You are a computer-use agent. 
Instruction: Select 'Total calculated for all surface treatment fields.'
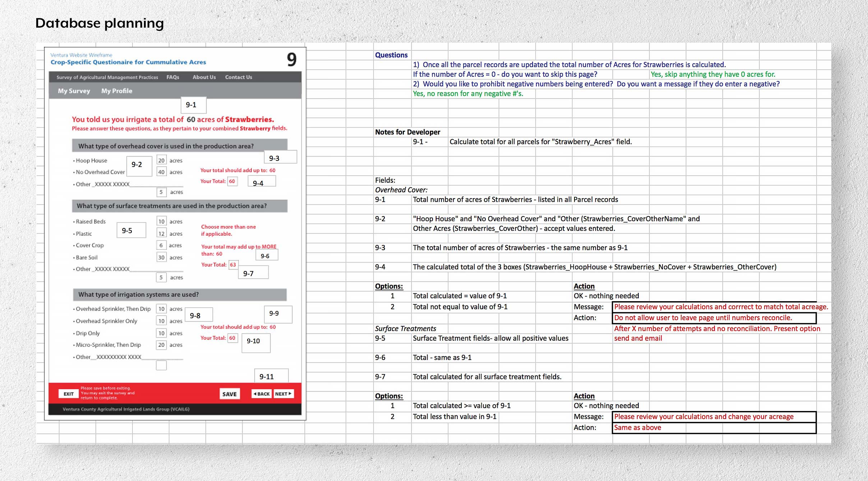(x=487, y=377)
